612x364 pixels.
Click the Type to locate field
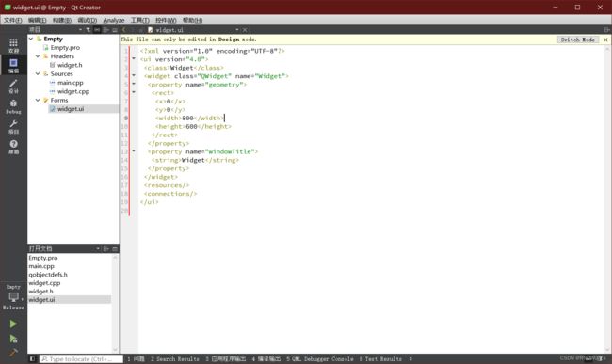point(81,358)
